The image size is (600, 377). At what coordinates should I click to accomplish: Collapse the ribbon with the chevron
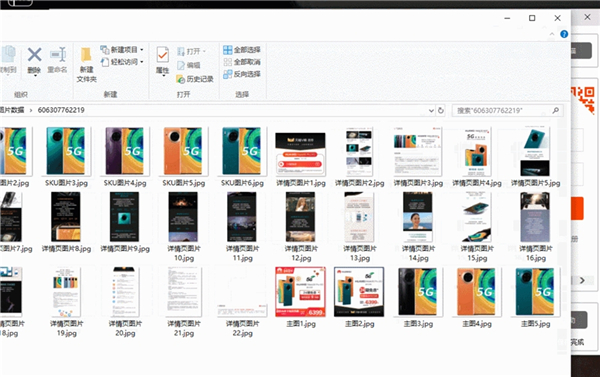(552, 34)
